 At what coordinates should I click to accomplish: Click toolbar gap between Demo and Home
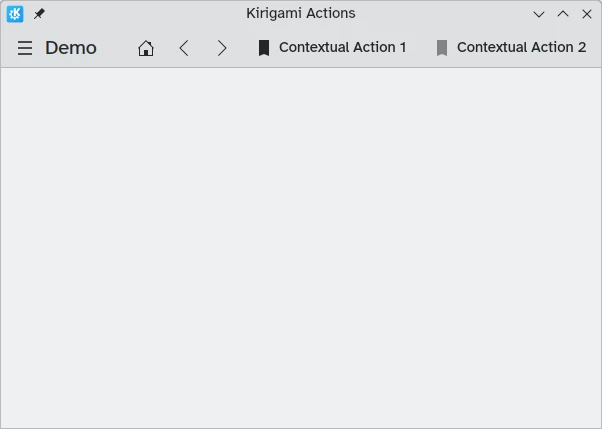(x=117, y=48)
